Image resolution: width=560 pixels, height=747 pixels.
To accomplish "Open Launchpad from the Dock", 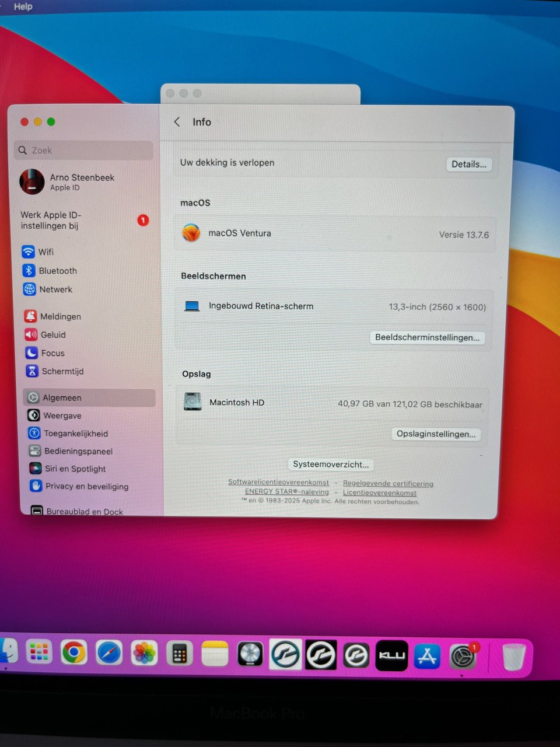I will [x=39, y=653].
